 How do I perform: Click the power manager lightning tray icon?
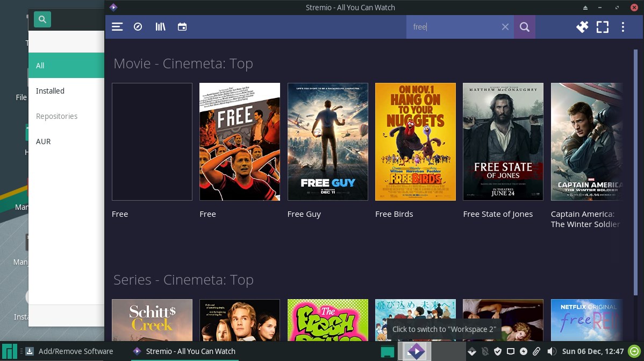tap(523, 351)
